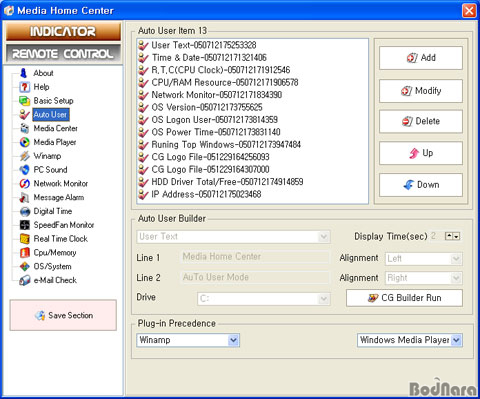480x399 pixels.
Task: Switch to the REMOTE CONTROL tab
Action: tap(63, 54)
